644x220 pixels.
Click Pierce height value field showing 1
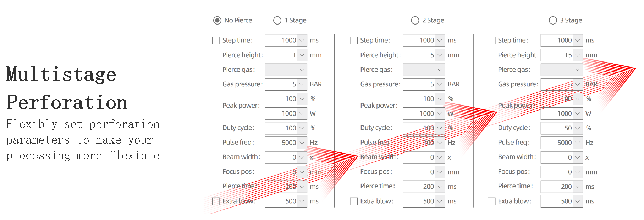pyautogui.click(x=281, y=55)
